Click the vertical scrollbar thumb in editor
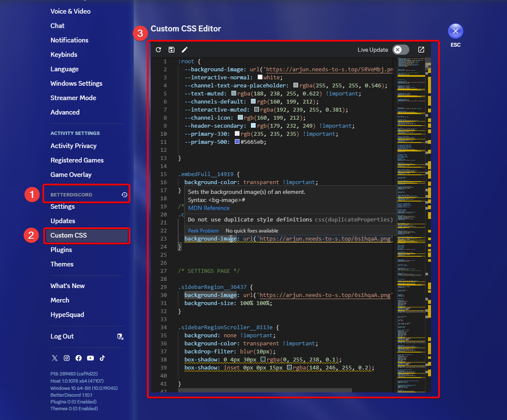Screen dimensions: 507x420 click(428, 60)
